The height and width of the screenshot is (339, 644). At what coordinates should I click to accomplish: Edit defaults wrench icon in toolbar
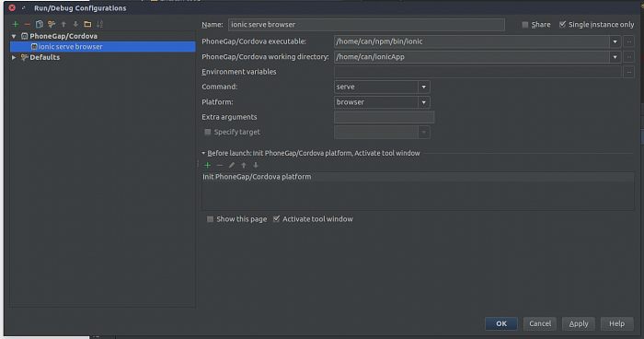tap(52, 24)
